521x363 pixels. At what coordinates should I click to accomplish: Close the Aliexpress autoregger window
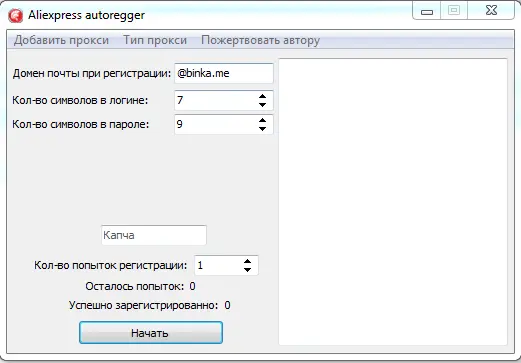491,11
